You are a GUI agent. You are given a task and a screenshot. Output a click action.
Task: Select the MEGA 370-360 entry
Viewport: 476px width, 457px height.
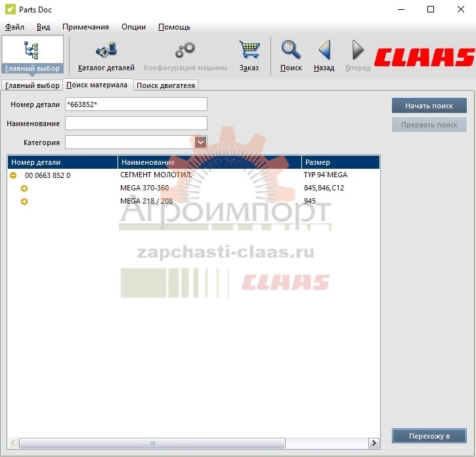coord(144,188)
